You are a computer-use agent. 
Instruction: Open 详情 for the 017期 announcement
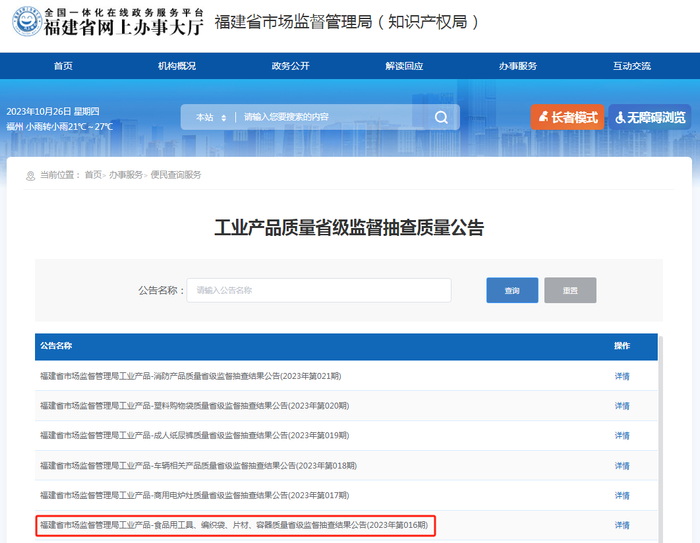click(622, 496)
